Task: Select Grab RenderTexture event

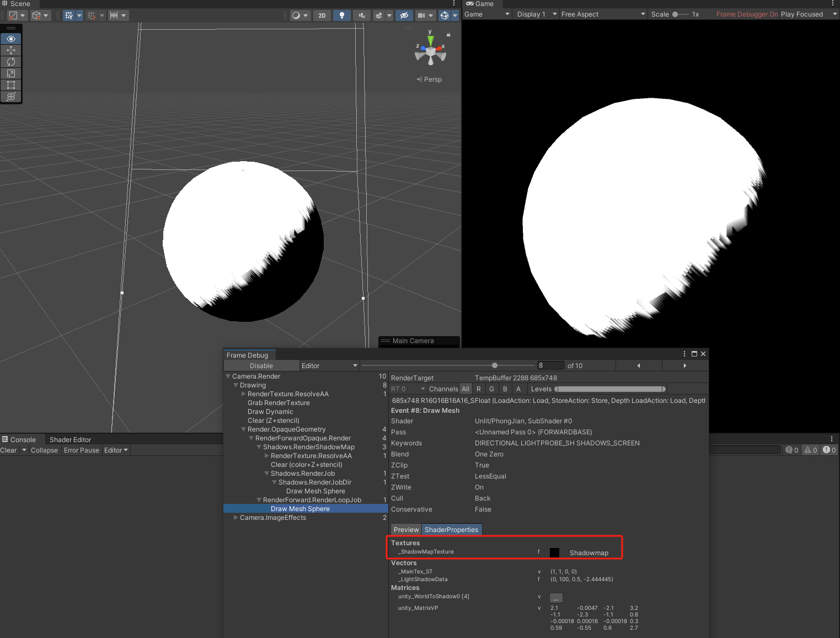Action: (x=279, y=403)
